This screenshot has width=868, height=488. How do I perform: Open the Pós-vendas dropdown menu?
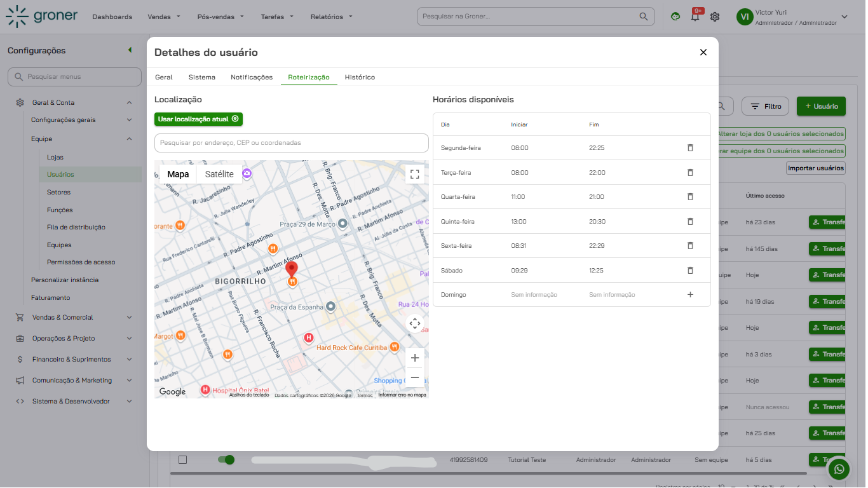tap(220, 17)
